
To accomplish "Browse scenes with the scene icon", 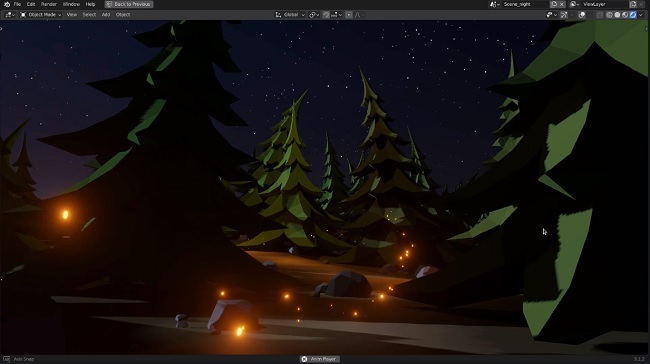I will (495, 4).
